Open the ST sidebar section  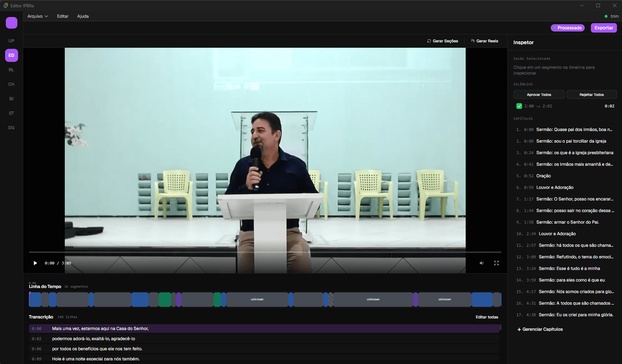pos(12,113)
